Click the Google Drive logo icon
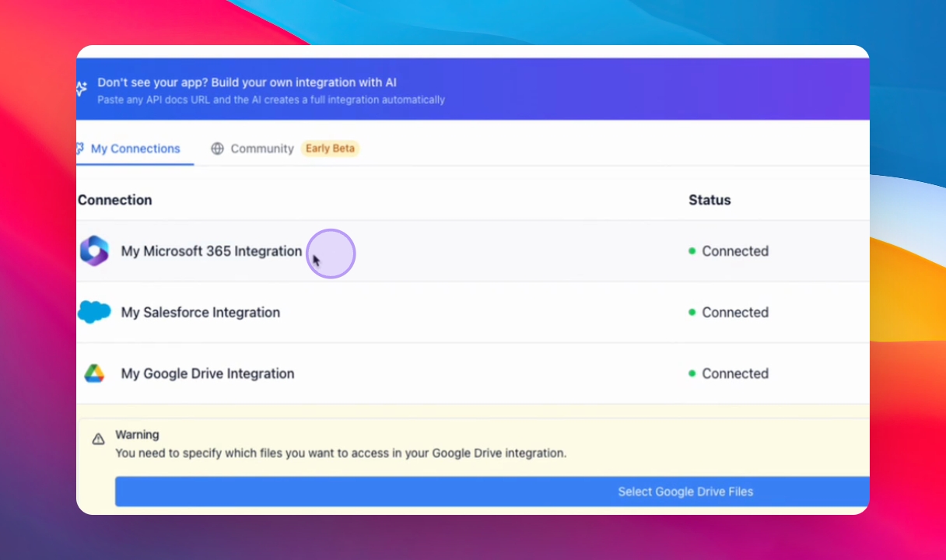This screenshot has width=946, height=560. point(94,373)
